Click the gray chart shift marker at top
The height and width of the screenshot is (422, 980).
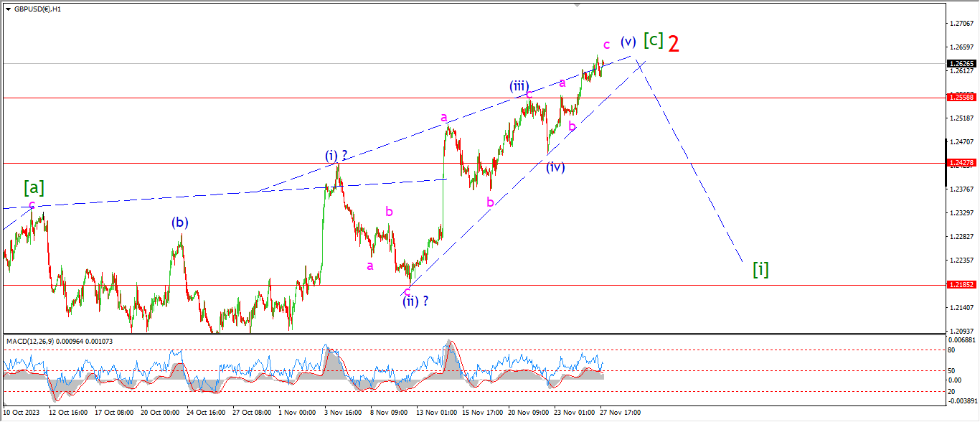click(577, 5)
